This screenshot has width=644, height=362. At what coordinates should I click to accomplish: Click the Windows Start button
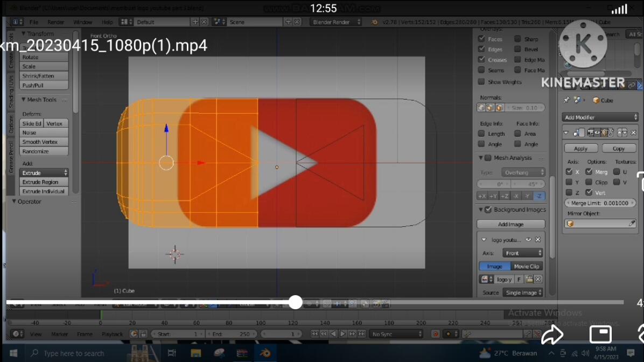point(13,353)
